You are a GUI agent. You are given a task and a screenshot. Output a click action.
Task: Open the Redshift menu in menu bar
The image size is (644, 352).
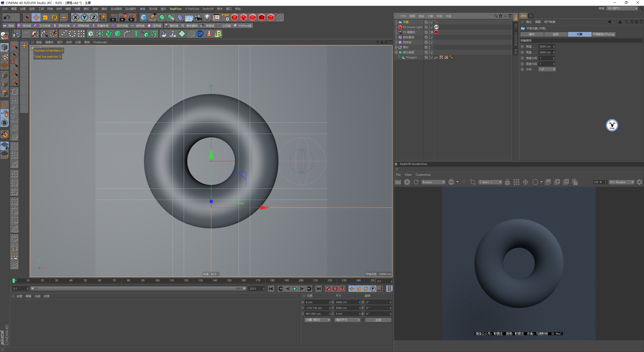coord(208,9)
